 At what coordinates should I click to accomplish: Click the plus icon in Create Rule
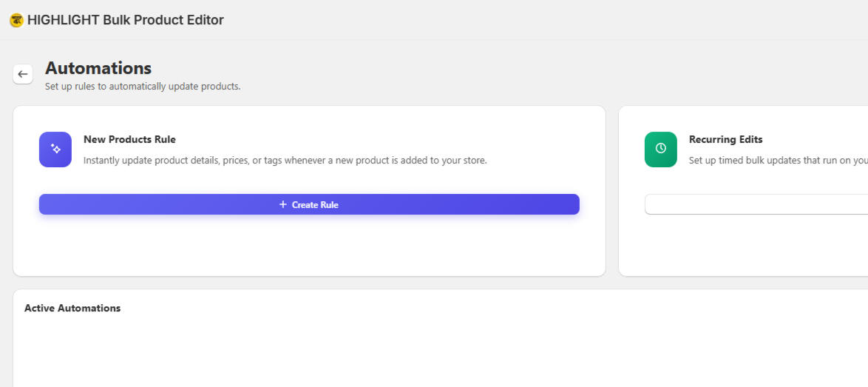[x=283, y=204]
